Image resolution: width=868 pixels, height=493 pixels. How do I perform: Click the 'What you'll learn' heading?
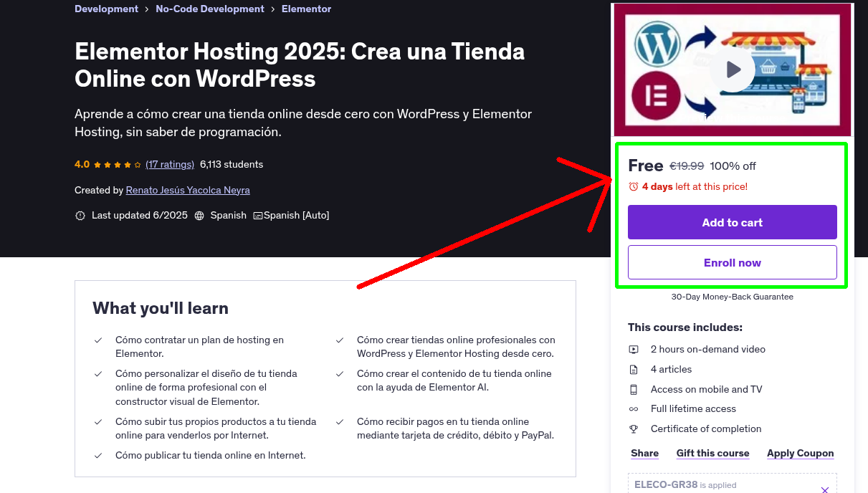click(161, 308)
